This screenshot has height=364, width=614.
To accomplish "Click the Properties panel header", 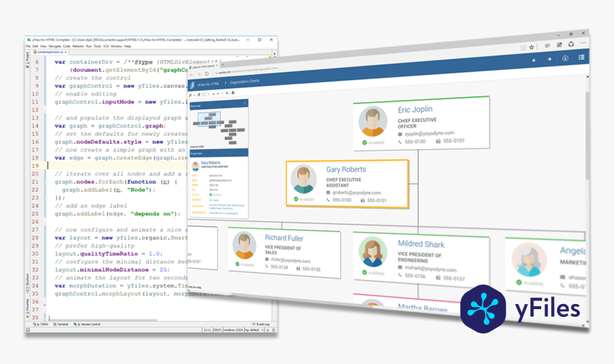I will (x=218, y=153).
